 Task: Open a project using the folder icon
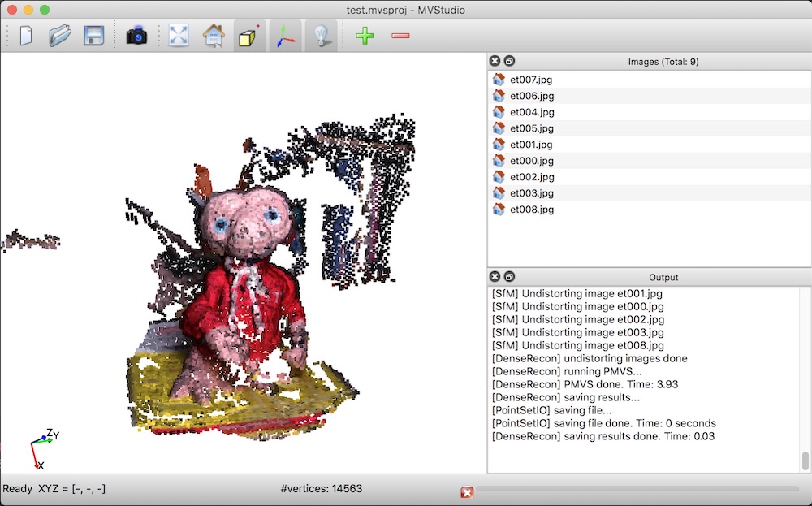60,36
